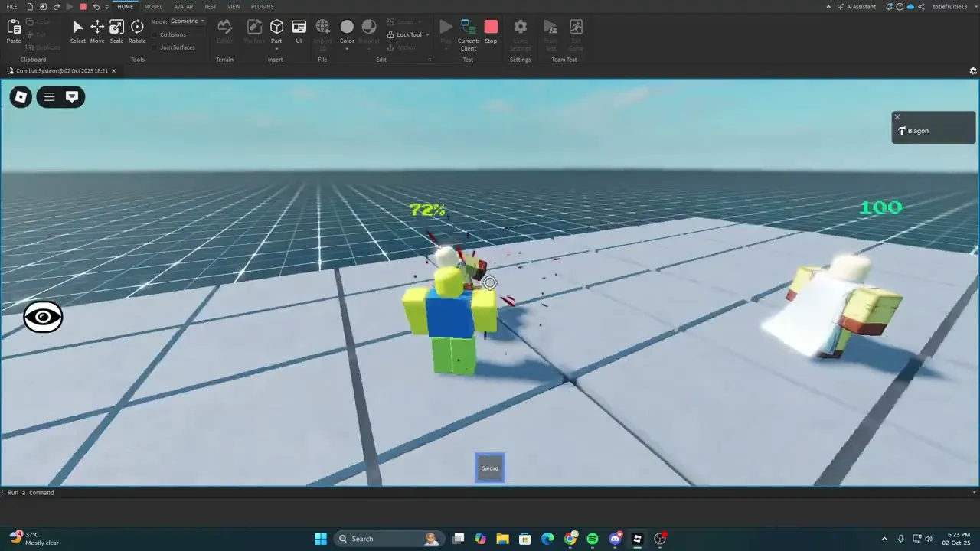The image size is (980, 551).
Task: Click the Anchor tool
Action: coord(402,47)
